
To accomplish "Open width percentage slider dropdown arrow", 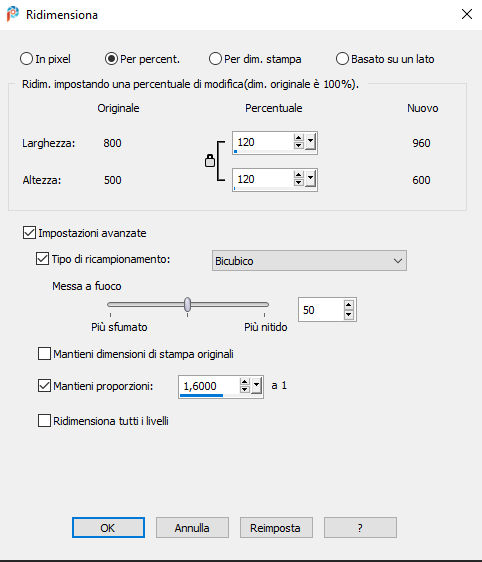I will [x=310, y=142].
